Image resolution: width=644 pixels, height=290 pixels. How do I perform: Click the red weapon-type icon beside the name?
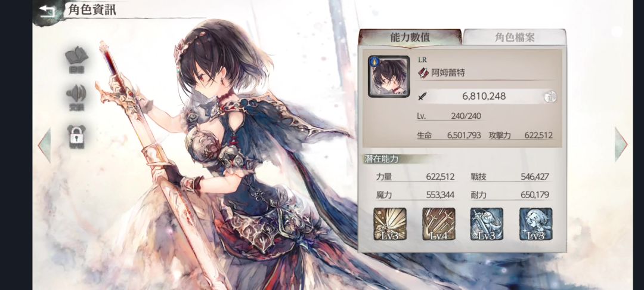click(423, 73)
